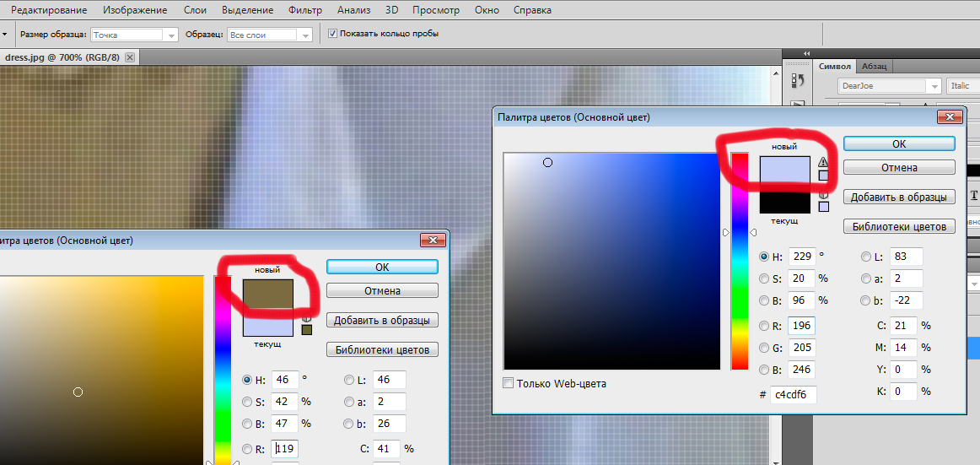Click Отмена in the blue color picker
The image size is (980, 465).
899,167
